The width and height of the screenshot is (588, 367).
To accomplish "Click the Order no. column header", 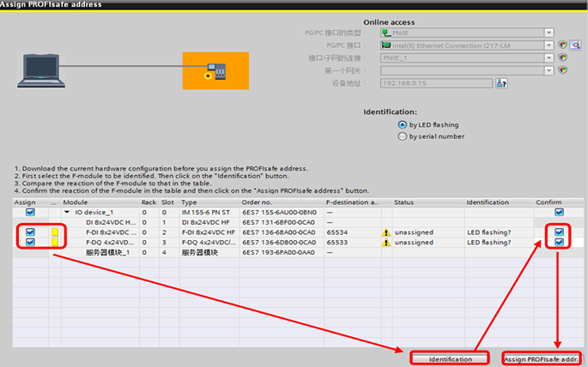I will pyautogui.click(x=257, y=202).
